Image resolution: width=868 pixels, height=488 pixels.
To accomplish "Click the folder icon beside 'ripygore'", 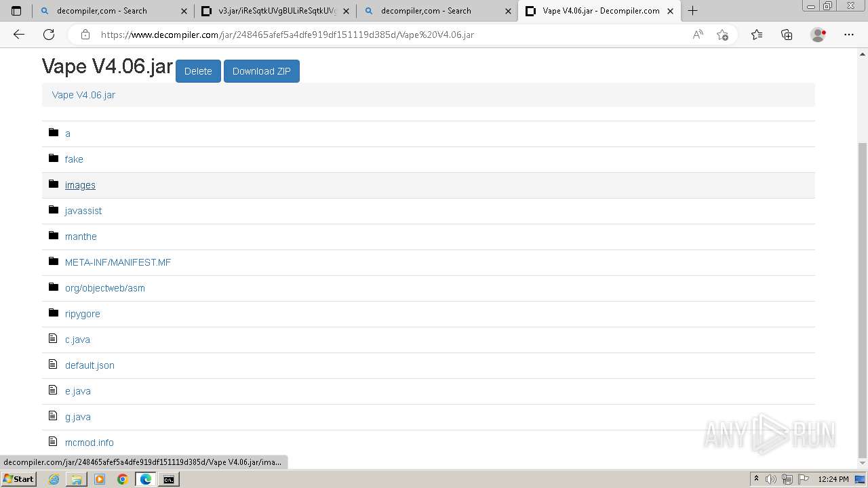I will pos(54,312).
